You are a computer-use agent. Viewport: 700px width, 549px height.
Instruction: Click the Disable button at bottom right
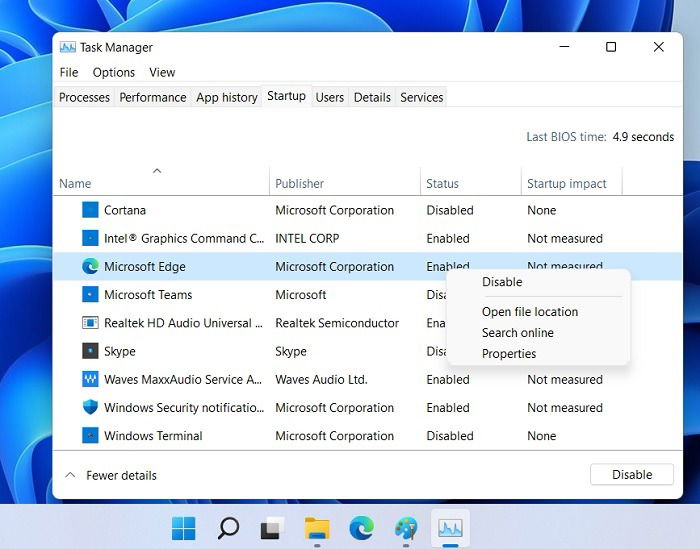tap(632, 474)
